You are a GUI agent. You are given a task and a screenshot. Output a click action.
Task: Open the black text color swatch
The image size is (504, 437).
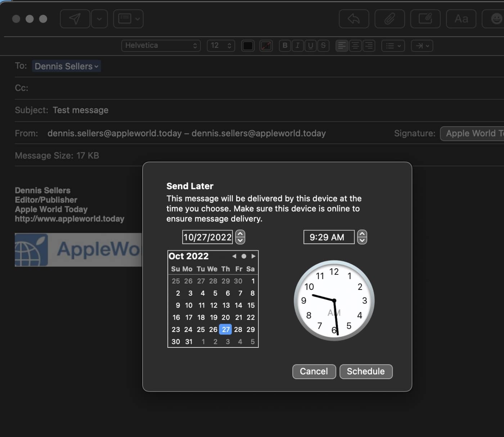(248, 46)
